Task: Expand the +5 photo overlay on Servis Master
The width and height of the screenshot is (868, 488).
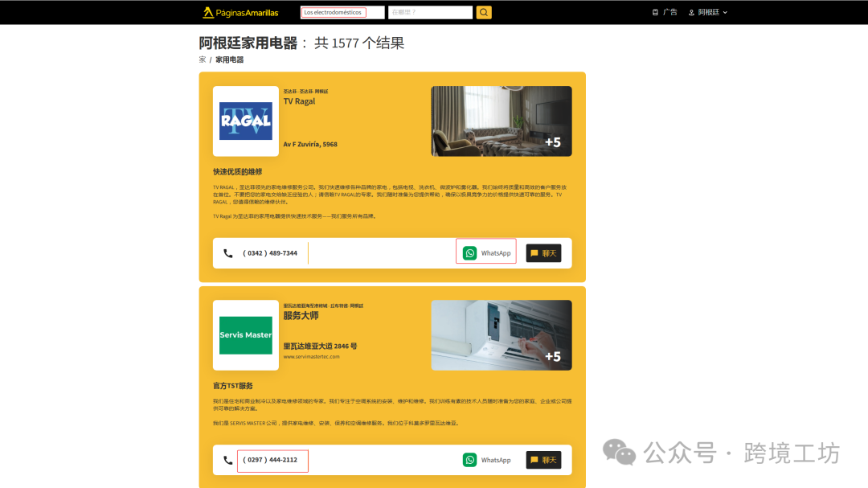Action: tap(555, 355)
